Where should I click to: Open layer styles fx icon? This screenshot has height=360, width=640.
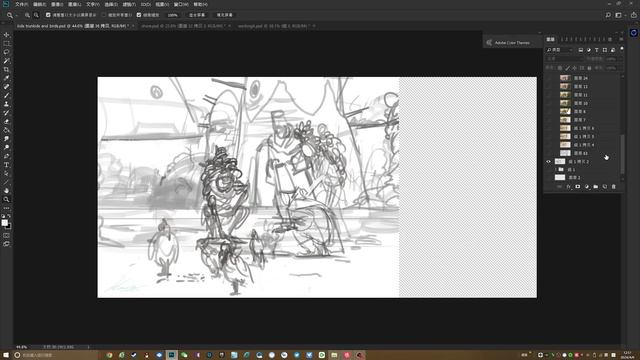tap(569, 187)
